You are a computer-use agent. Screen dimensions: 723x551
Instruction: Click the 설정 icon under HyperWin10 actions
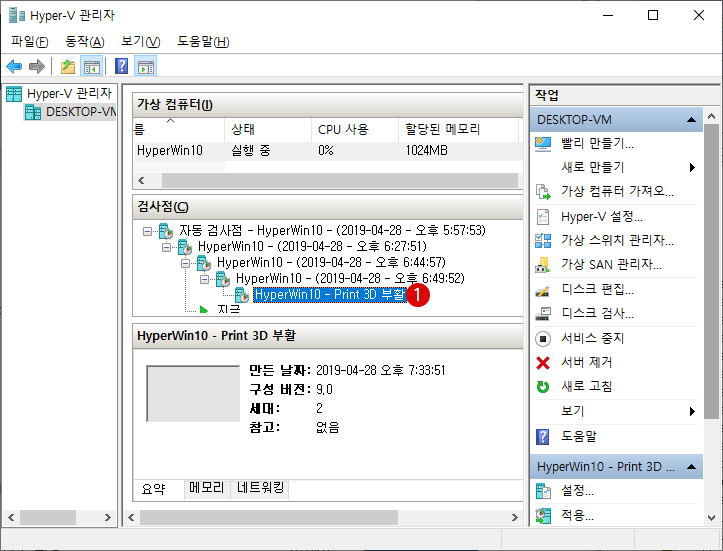[x=543, y=491]
